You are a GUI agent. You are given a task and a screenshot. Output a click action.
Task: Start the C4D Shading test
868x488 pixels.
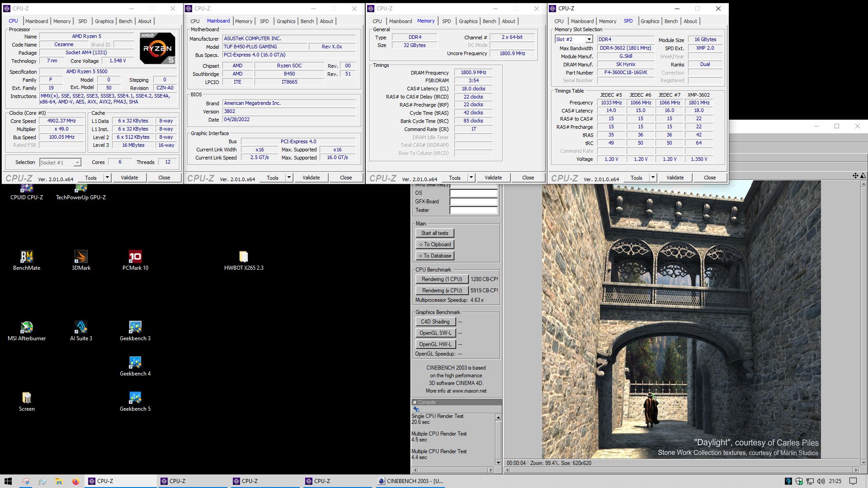435,322
